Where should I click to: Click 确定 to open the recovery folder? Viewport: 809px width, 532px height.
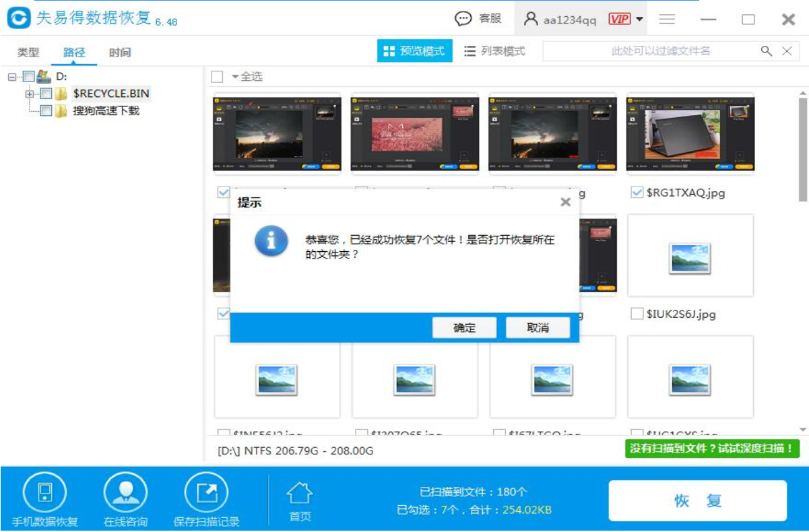(x=464, y=328)
